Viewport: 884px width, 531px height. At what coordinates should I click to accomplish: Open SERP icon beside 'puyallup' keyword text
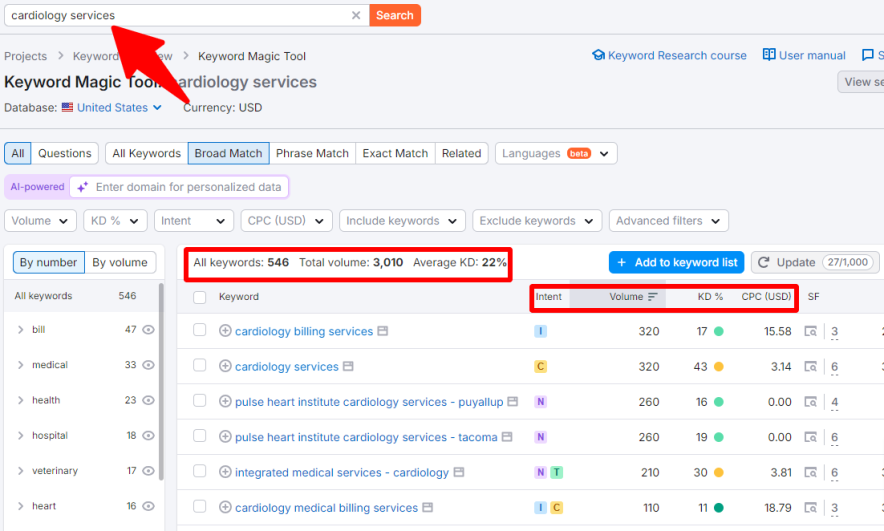pos(512,401)
